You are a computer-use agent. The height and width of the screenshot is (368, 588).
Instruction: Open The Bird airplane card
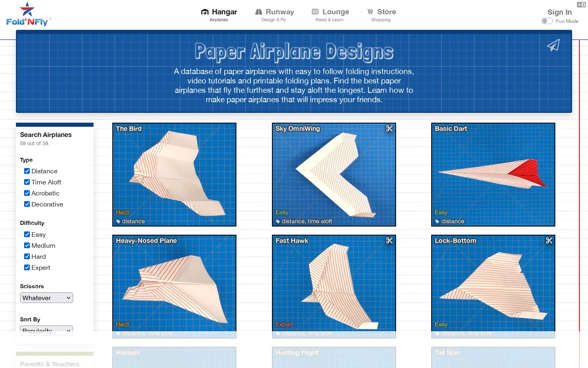coord(174,175)
